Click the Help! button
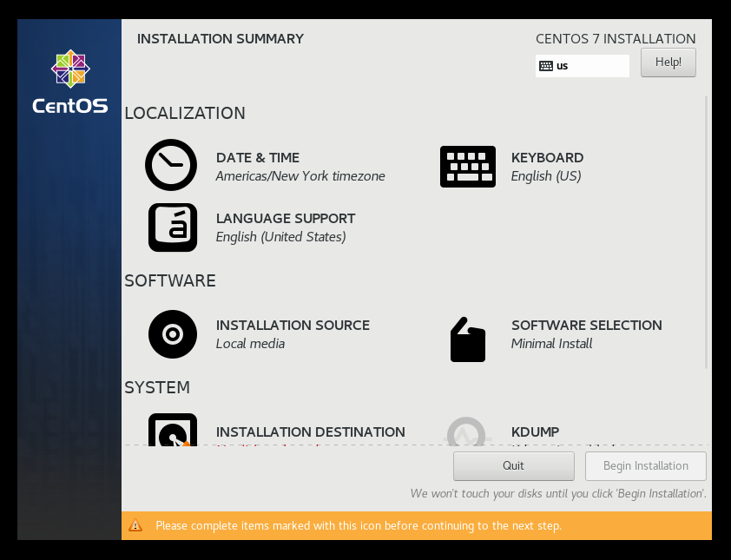Viewport: 731px width, 560px height. 668,62
